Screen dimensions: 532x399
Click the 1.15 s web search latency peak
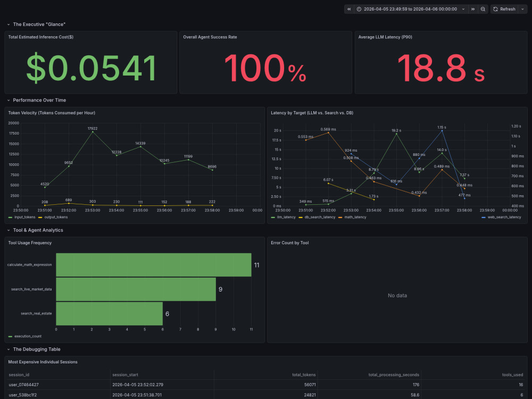(442, 131)
